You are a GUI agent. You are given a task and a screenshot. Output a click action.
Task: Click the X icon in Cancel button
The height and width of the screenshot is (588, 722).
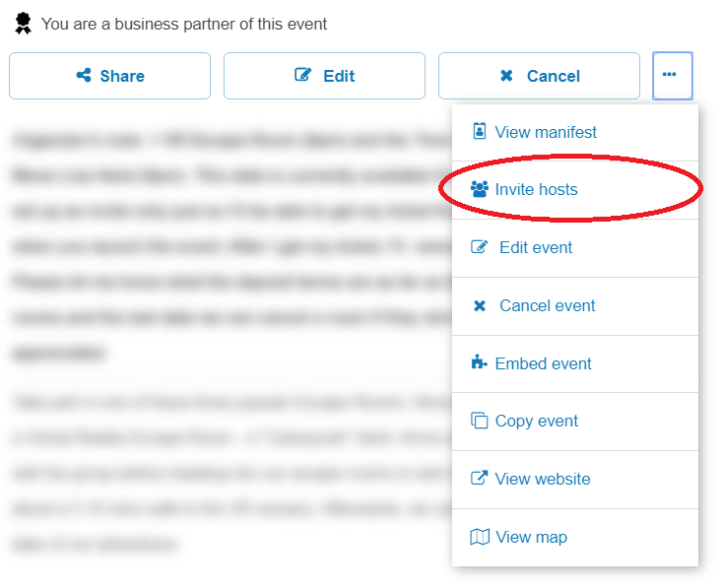506,76
